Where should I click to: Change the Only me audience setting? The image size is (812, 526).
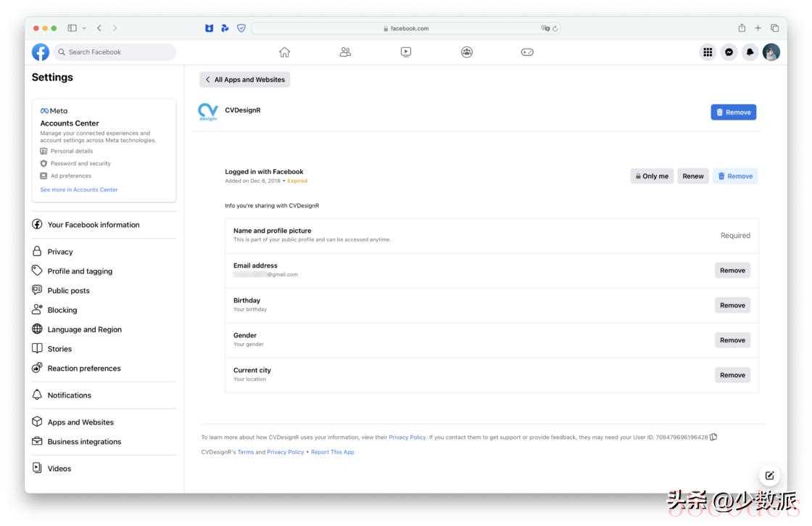point(652,176)
